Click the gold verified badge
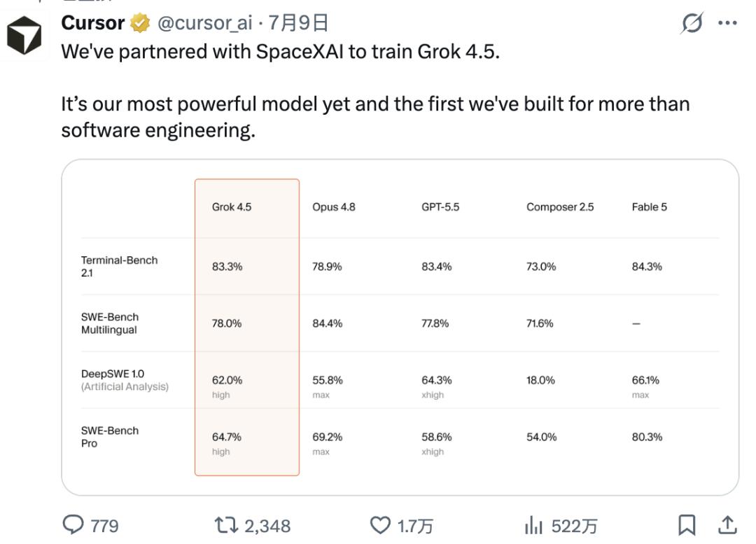Viewport: 756px width, 544px height. pyautogui.click(x=140, y=23)
